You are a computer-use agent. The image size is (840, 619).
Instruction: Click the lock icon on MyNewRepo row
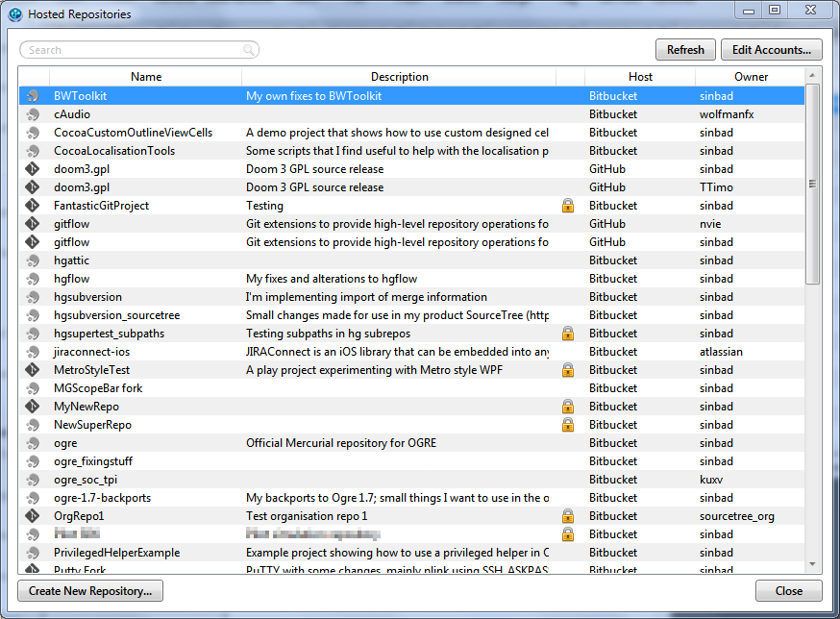pyautogui.click(x=568, y=407)
